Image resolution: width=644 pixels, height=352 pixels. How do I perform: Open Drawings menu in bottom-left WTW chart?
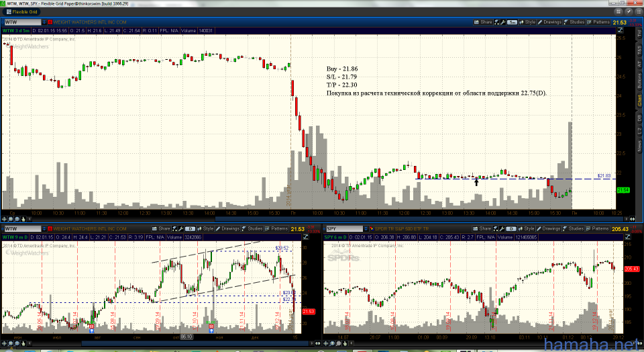[227, 228]
